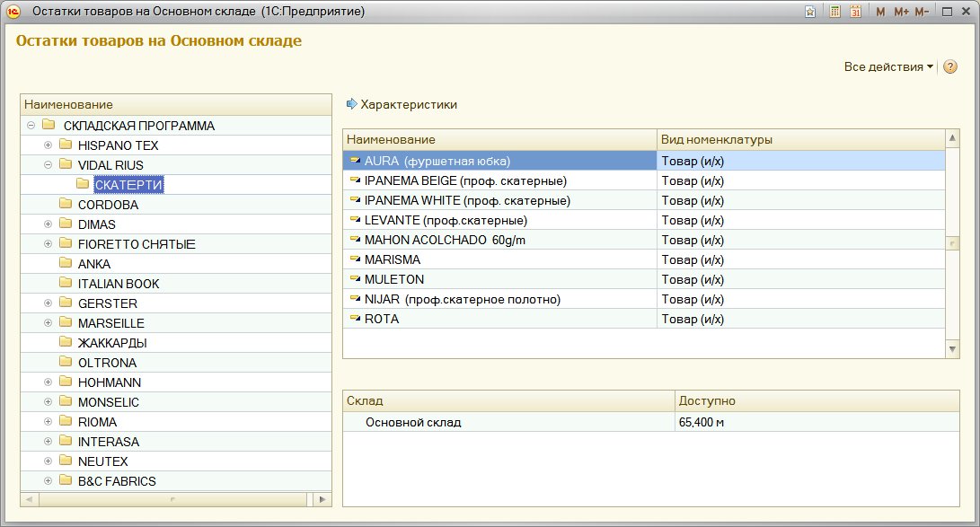Click tree horizontal scrollbar left arrow
The image size is (980, 527).
pos(30,499)
